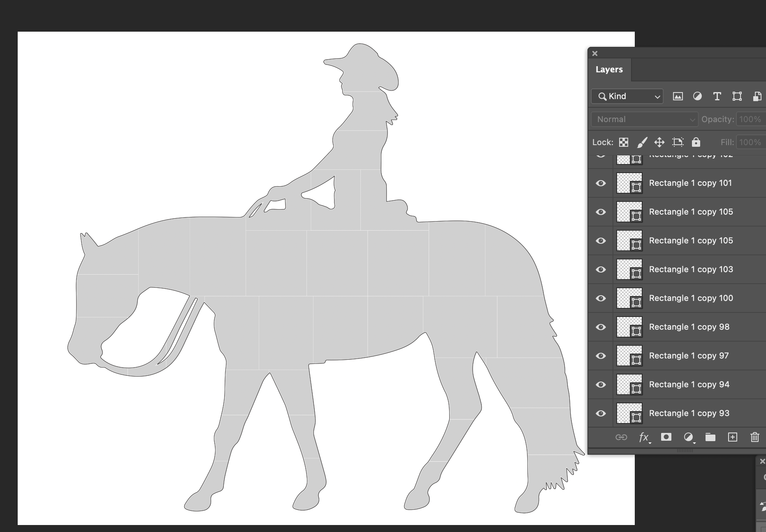
Task: Add a layer mask
Action: tap(666, 437)
